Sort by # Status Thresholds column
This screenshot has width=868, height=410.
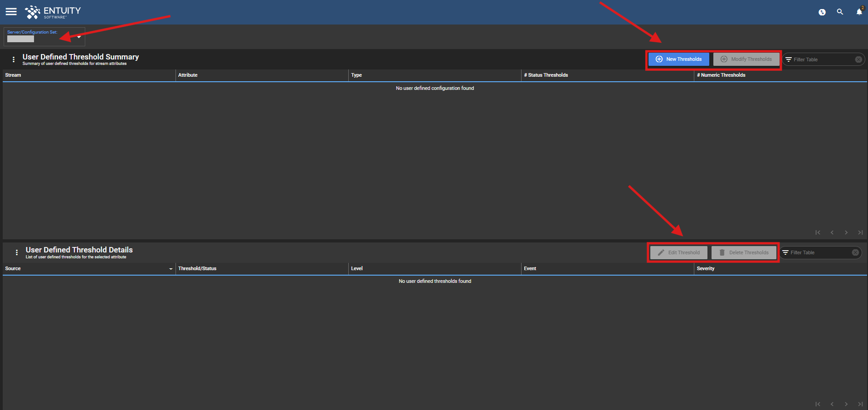pyautogui.click(x=608, y=75)
